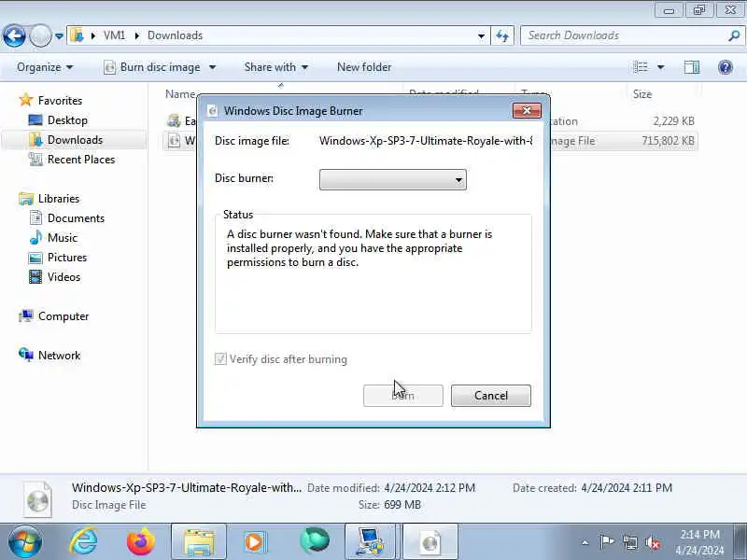Viewport: 747px width, 560px height.
Task: Sort files by the Size column
Action: pos(641,94)
